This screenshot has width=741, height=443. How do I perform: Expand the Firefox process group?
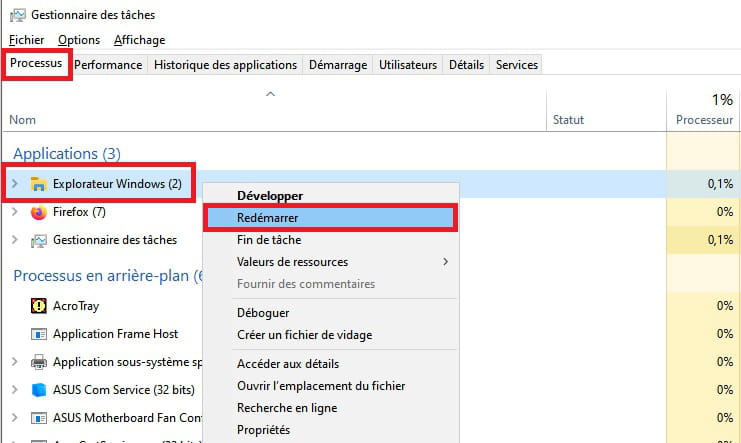[x=15, y=212]
